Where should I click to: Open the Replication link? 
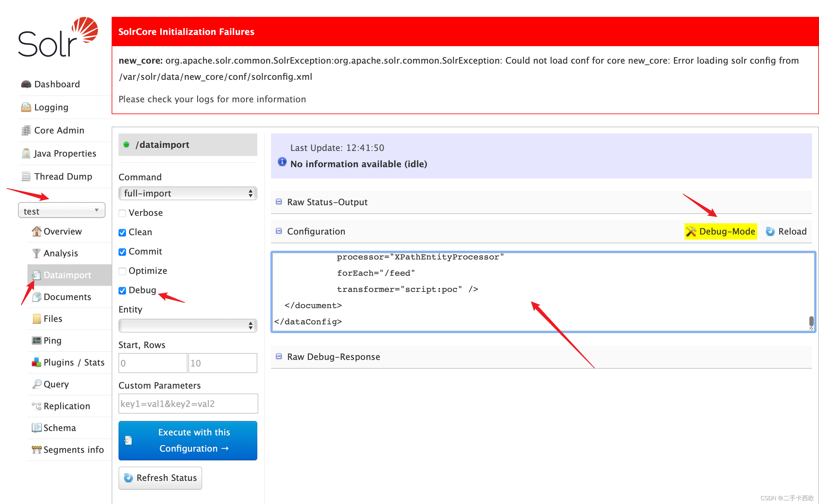[67, 406]
